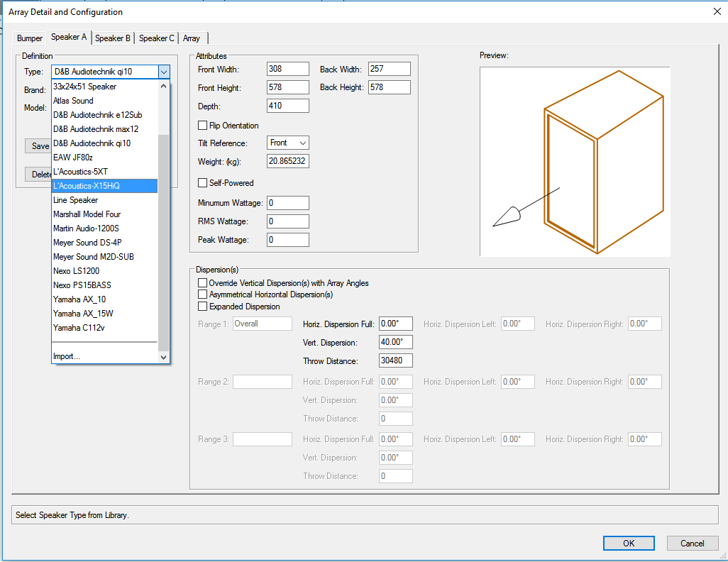
Task: Check Asymmetrical Horizontal Dispersion(s) option
Action: [203, 294]
